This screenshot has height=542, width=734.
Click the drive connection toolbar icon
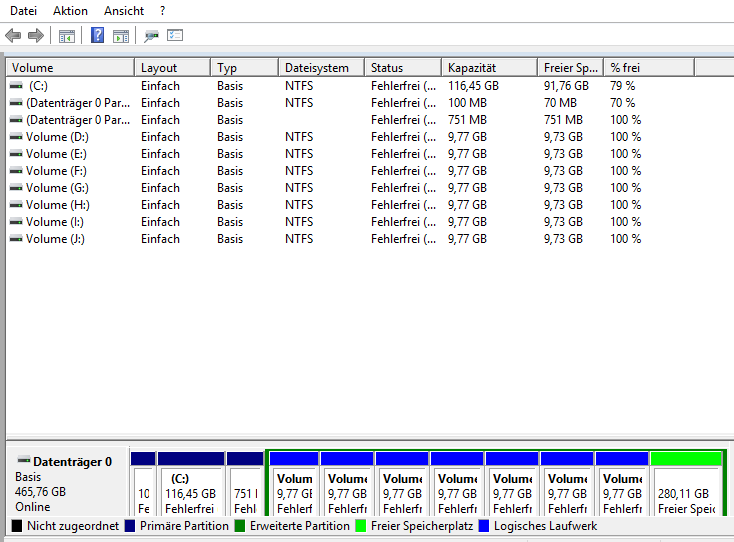(x=152, y=36)
